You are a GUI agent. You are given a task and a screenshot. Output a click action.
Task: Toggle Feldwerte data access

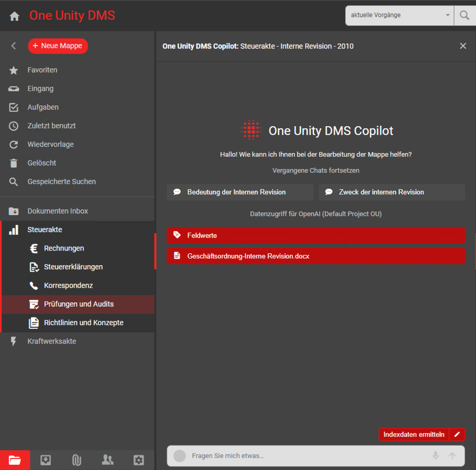click(x=316, y=235)
